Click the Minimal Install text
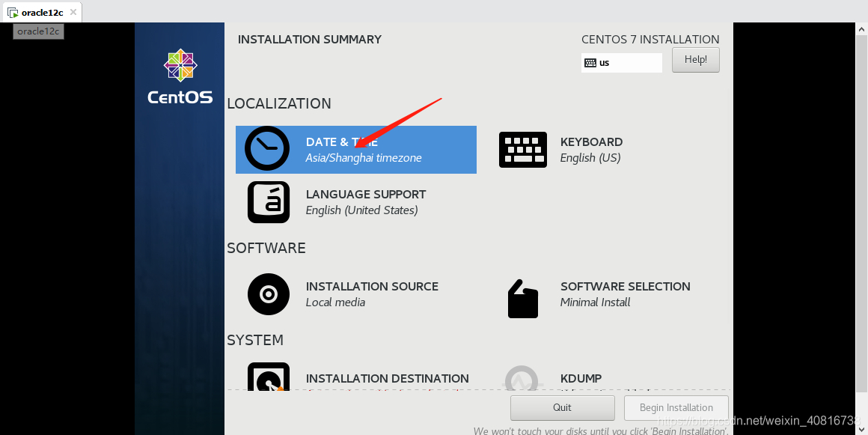868x435 pixels. [x=595, y=302]
